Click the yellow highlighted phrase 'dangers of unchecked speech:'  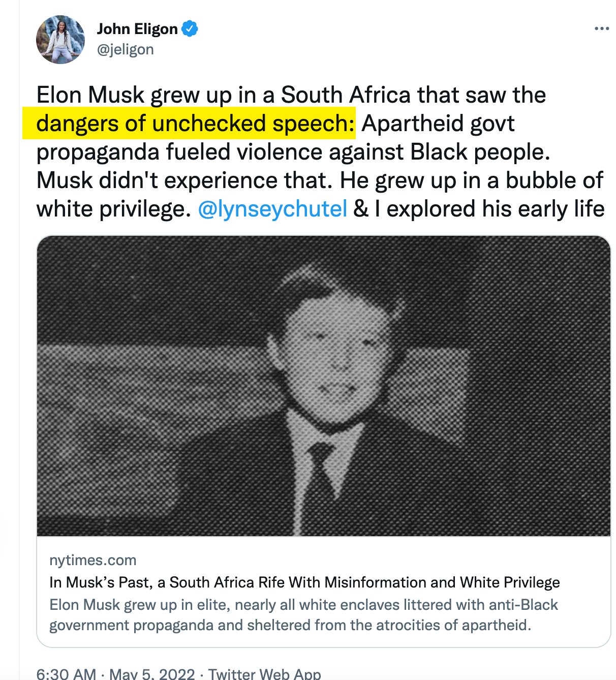point(196,123)
